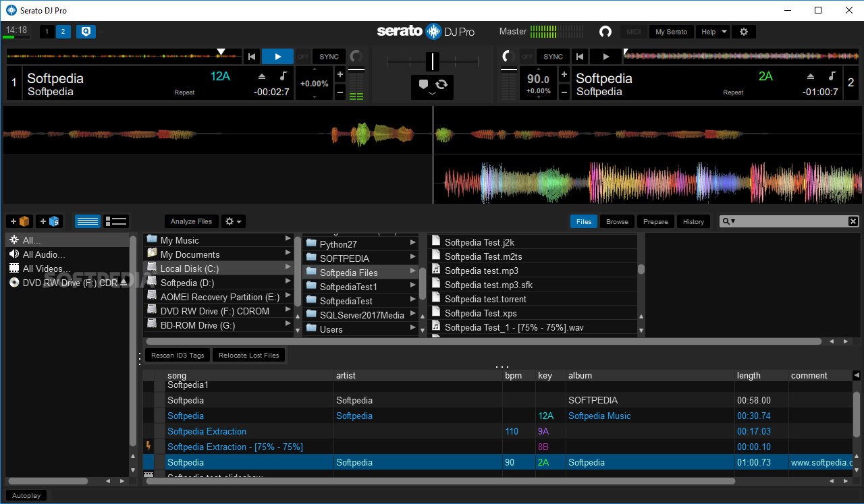864x504 pixels.
Task: Open the Prepare tab
Action: (655, 221)
